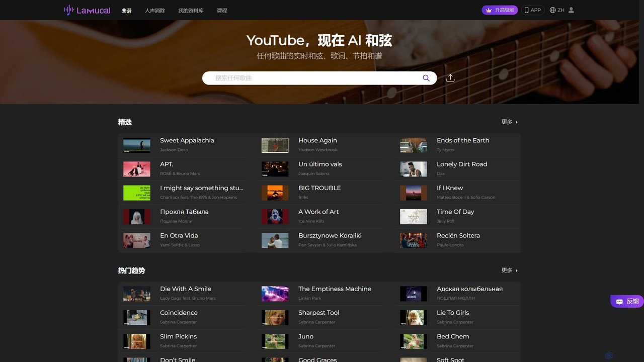
Task: Open the If I Knew thumbnail
Action: [x=414, y=193]
